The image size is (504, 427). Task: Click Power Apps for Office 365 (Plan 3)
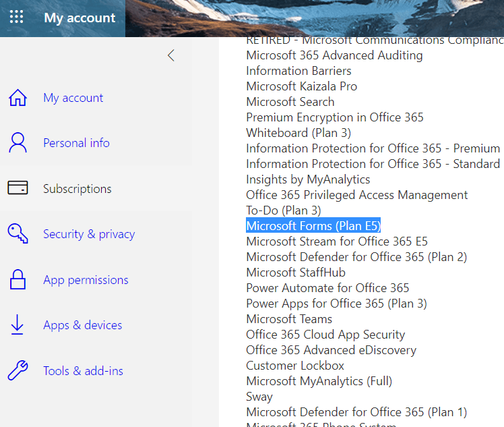(336, 304)
